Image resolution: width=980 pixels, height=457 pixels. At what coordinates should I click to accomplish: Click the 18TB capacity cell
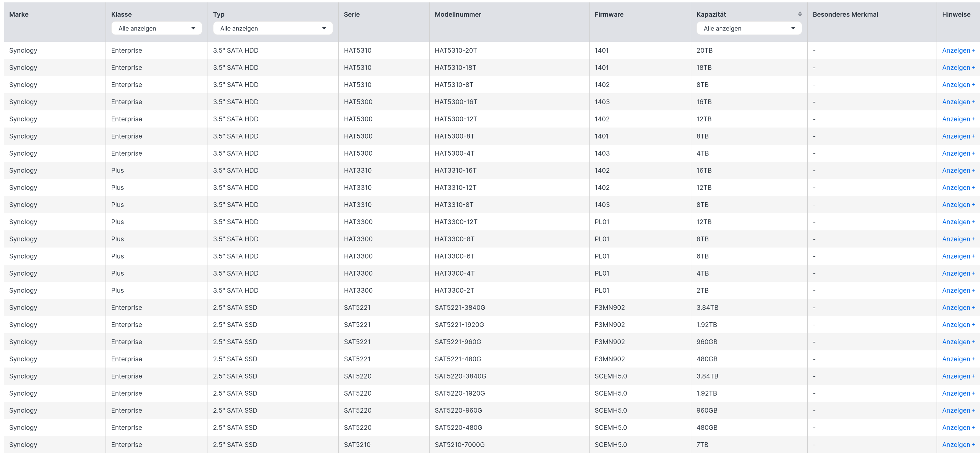click(704, 68)
